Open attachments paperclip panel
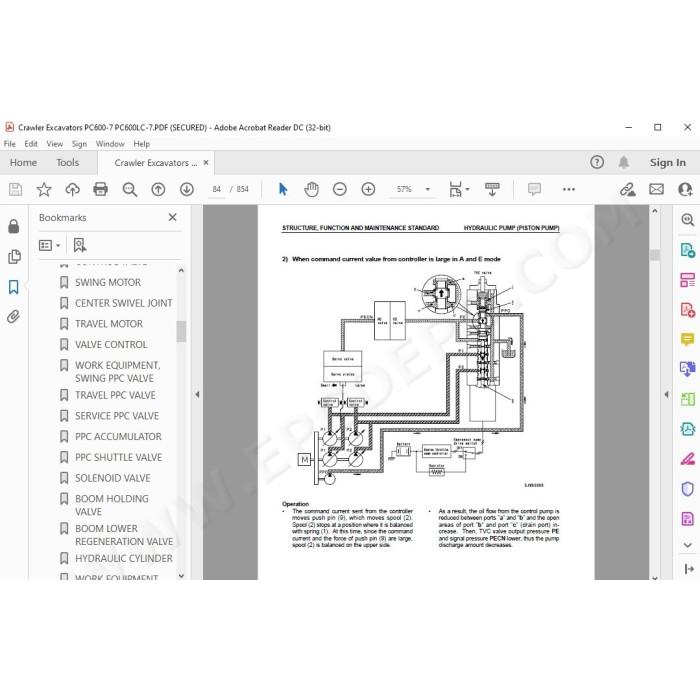 pyautogui.click(x=14, y=317)
